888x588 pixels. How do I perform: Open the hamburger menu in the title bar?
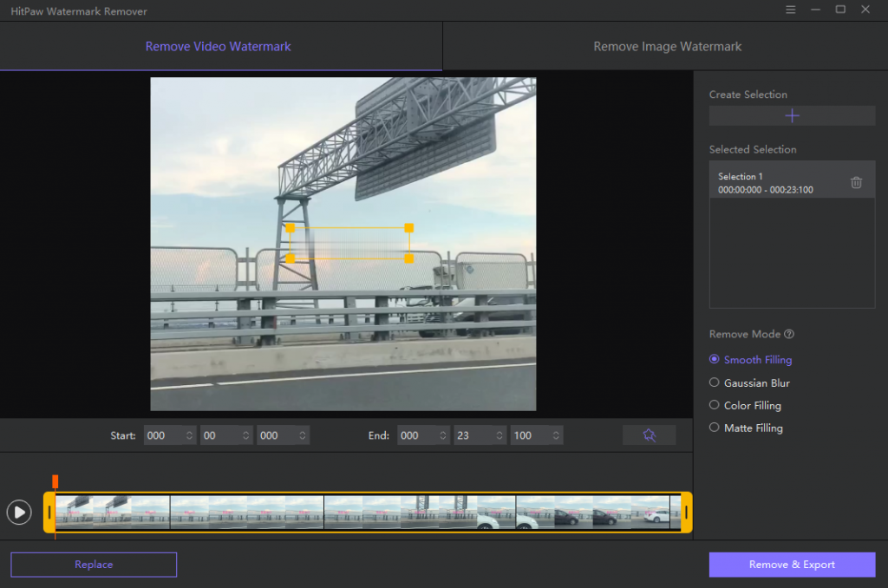coord(790,10)
